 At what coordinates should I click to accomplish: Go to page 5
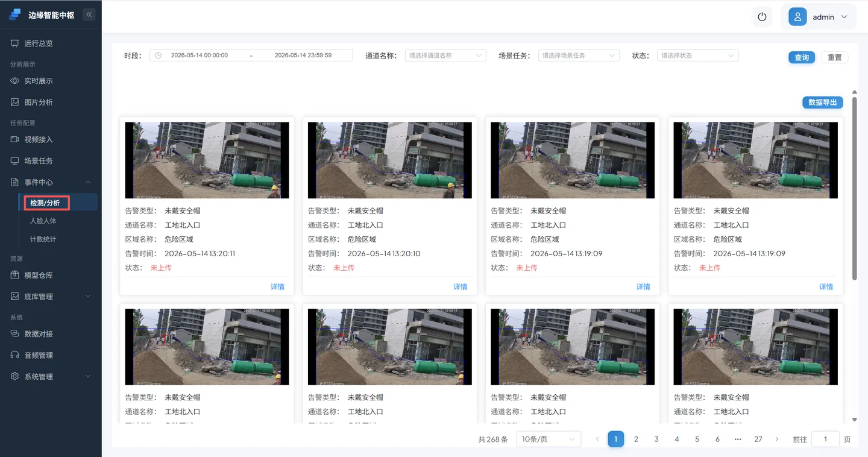tap(697, 439)
